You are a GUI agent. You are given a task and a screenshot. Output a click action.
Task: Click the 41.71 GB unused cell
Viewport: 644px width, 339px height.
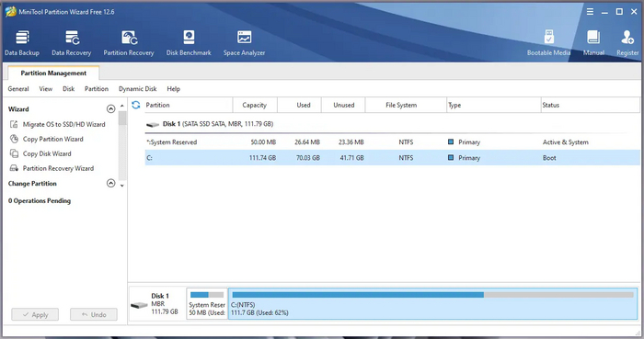tap(352, 158)
